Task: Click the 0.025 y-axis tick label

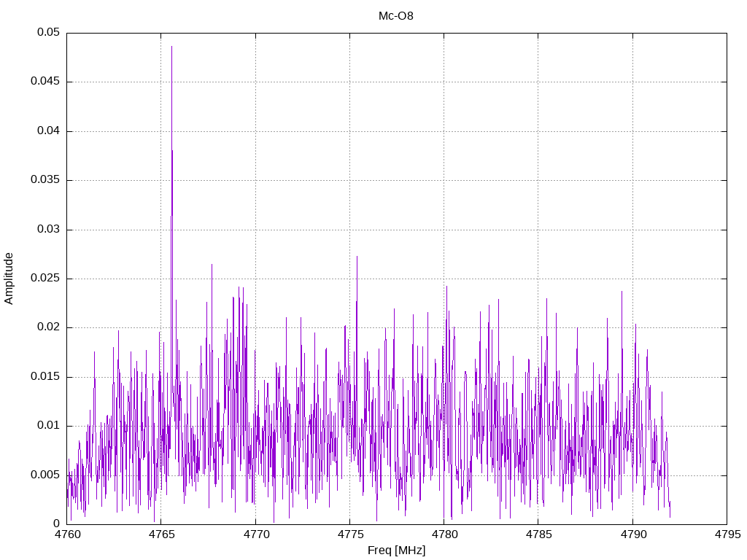Action: 45,279
